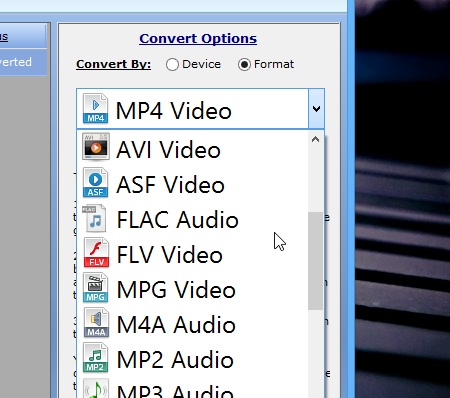Choose FLV Video from the list
Viewport: 450px width, 398px height.
tap(192, 254)
